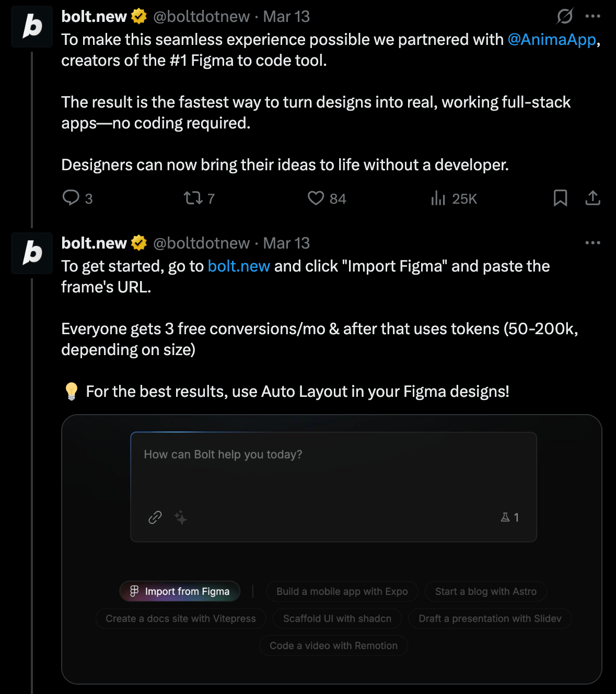Click the Grok icon on first tweet
This screenshot has width=616, height=694.
click(x=565, y=16)
